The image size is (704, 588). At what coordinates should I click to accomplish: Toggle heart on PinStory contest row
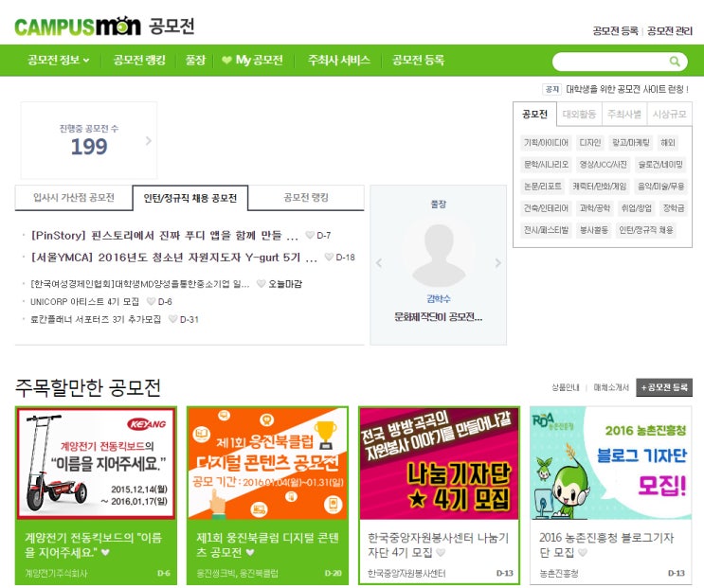[x=309, y=235]
